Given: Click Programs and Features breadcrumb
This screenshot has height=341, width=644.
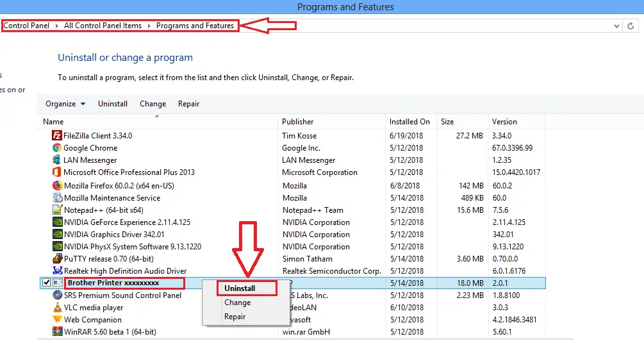Looking at the screenshot, I should coord(195,26).
